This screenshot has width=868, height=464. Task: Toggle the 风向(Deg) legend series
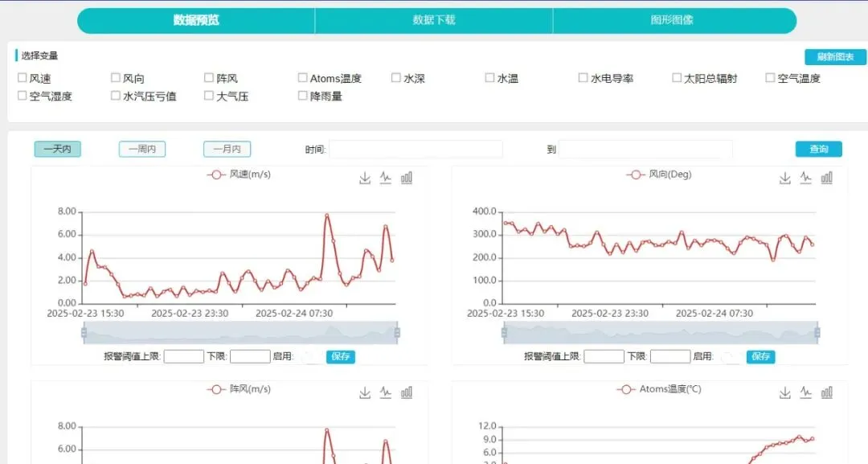(659, 175)
